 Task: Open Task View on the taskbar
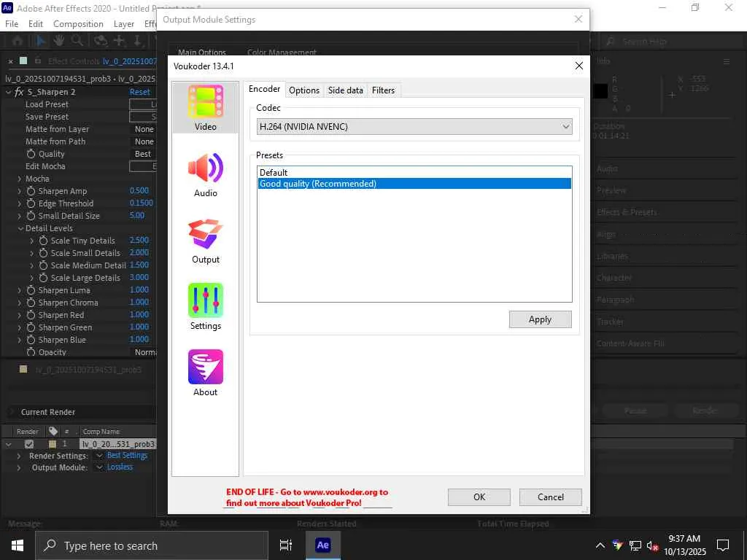pos(286,545)
